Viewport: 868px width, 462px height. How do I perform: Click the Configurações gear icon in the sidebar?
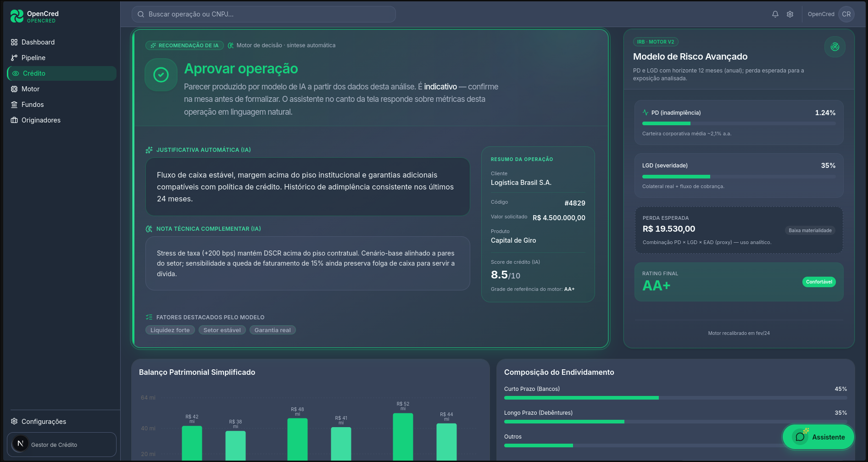point(14,422)
